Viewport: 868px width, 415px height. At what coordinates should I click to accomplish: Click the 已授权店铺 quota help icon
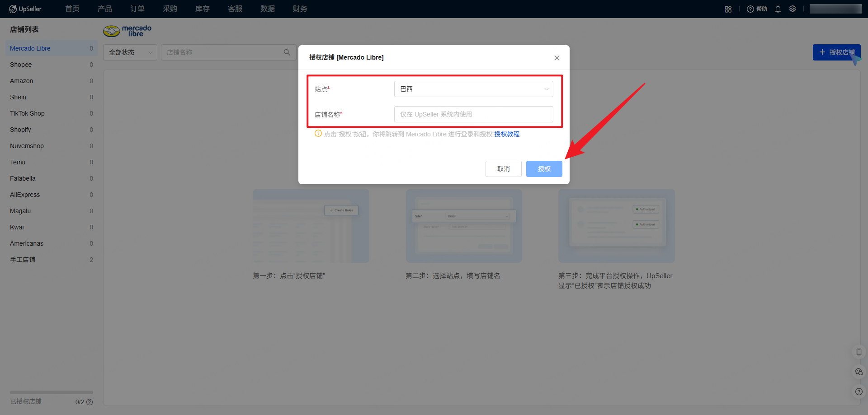90,402
